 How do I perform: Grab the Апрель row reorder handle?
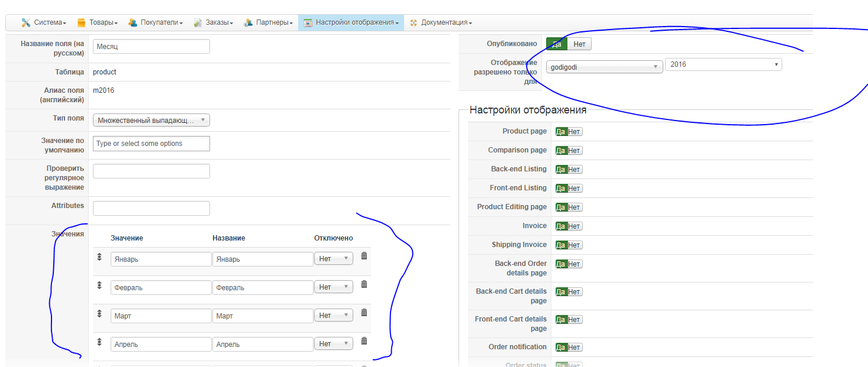tap(99, 342)
